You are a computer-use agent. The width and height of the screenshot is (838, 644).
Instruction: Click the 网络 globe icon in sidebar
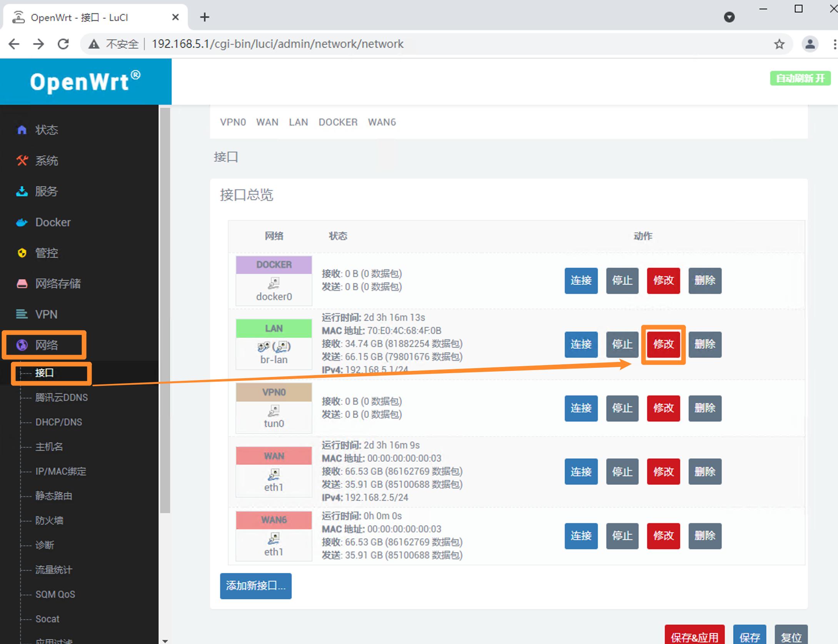(x=22, y=345)
